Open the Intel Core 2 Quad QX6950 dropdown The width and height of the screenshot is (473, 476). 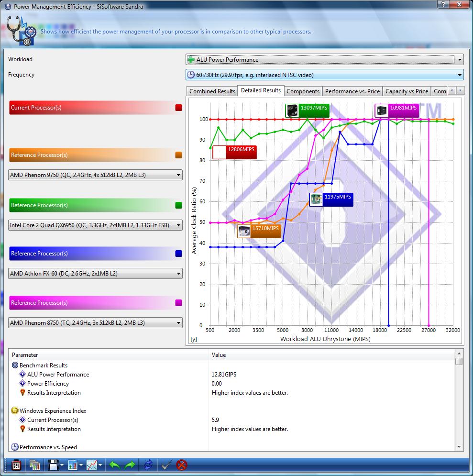click(x=95, y=225)
